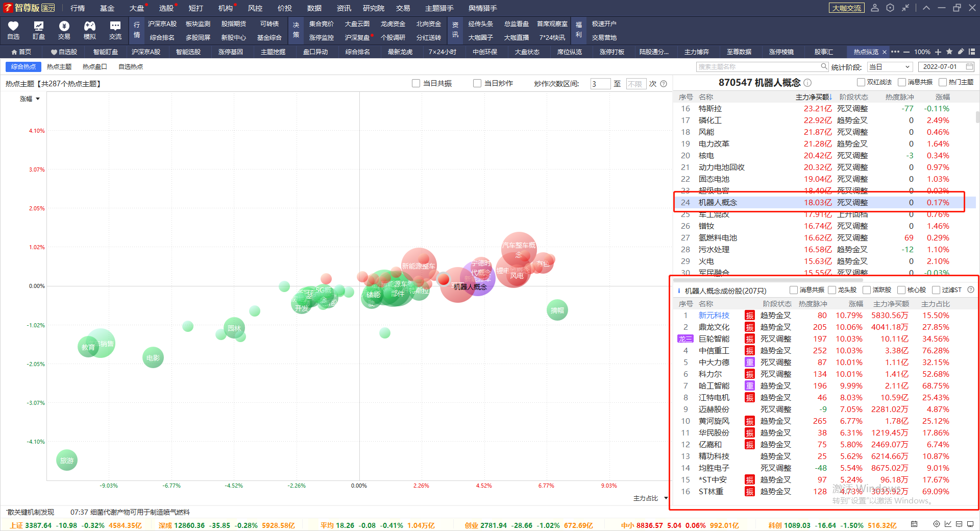
Task: Switch to the 热点盘口 tab
Action: (95, 67)
